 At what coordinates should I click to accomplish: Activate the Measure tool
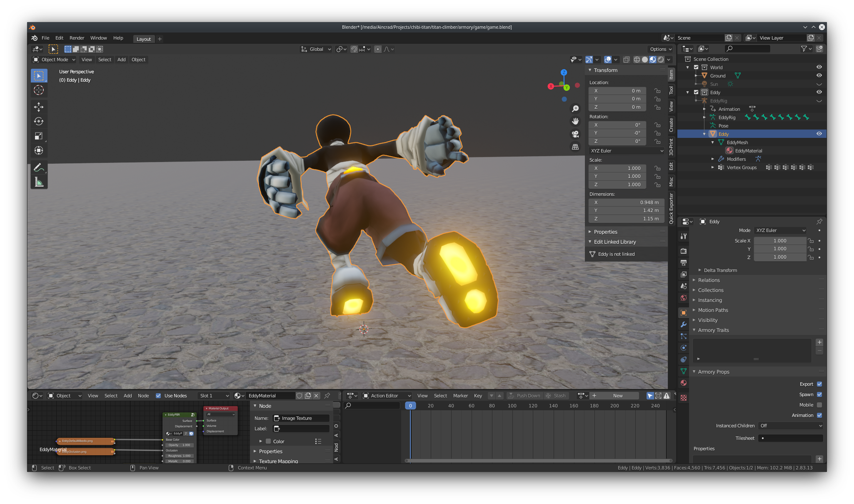(39, 182)
